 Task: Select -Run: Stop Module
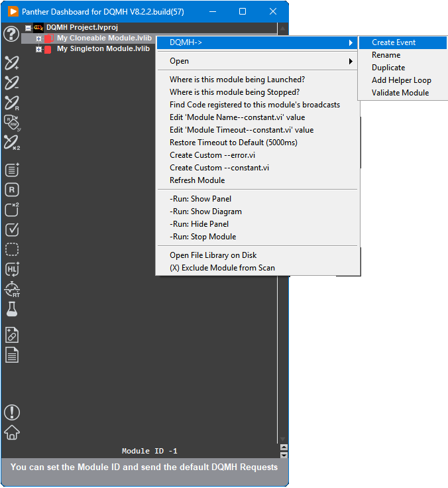pos(257,237)
